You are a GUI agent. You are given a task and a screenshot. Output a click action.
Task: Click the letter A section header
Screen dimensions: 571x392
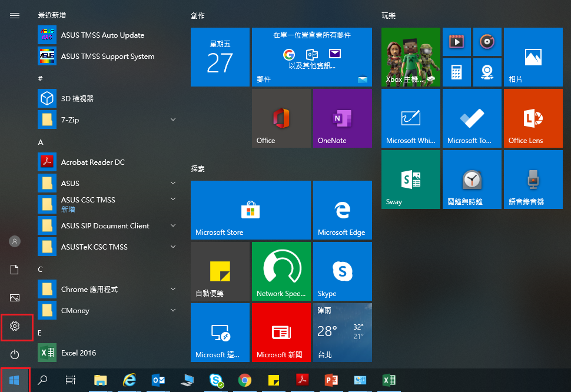point(41,142)
